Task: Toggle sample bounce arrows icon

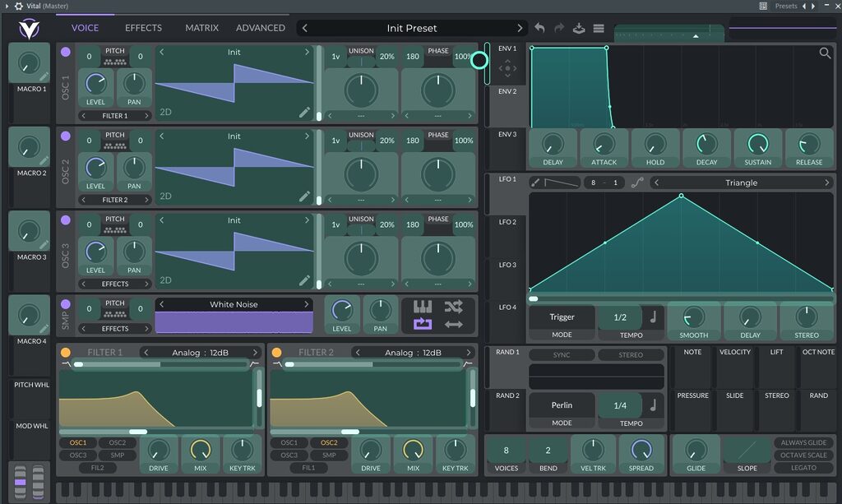Action: pos(453,324)
